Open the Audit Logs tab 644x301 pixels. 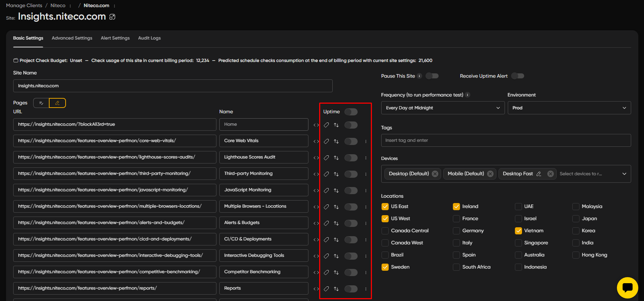pos(149,38)
